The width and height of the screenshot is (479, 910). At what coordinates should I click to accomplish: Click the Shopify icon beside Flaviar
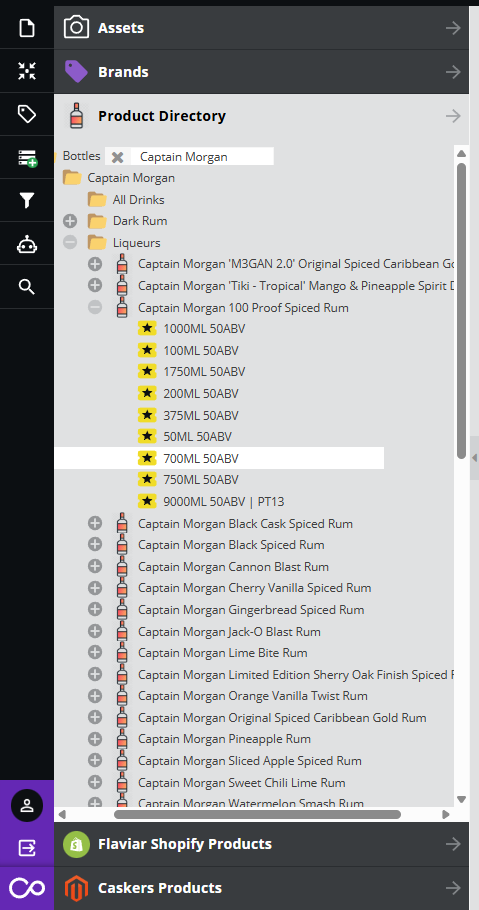76,844
